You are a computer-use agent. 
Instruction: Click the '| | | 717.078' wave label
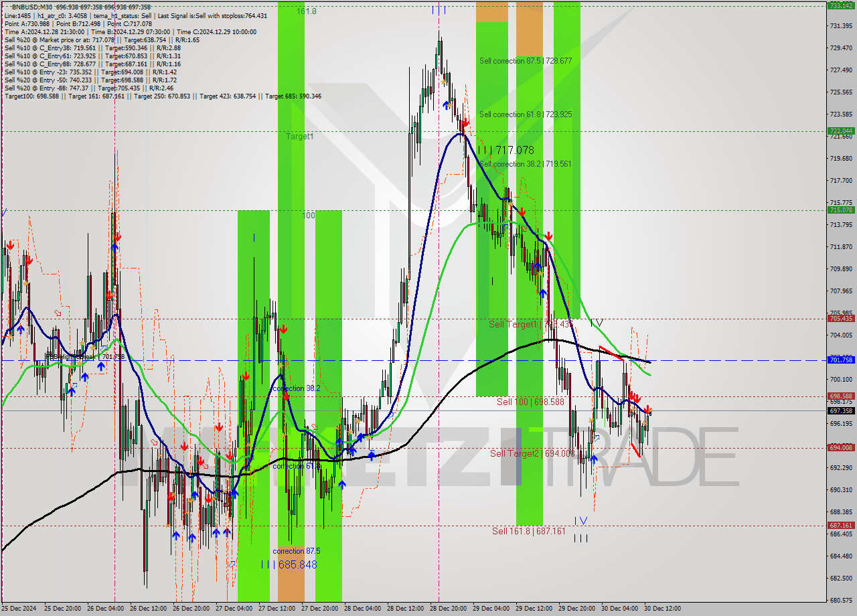click(505, 151)
